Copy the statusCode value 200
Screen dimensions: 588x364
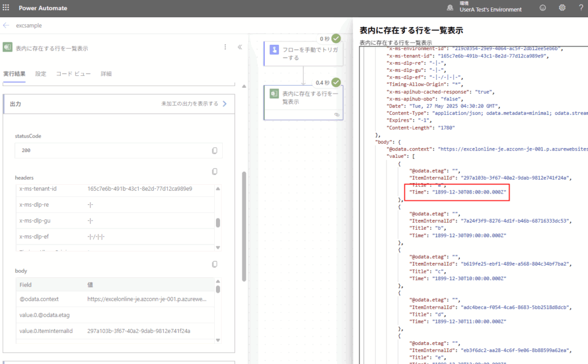click(x=214, y=150)
